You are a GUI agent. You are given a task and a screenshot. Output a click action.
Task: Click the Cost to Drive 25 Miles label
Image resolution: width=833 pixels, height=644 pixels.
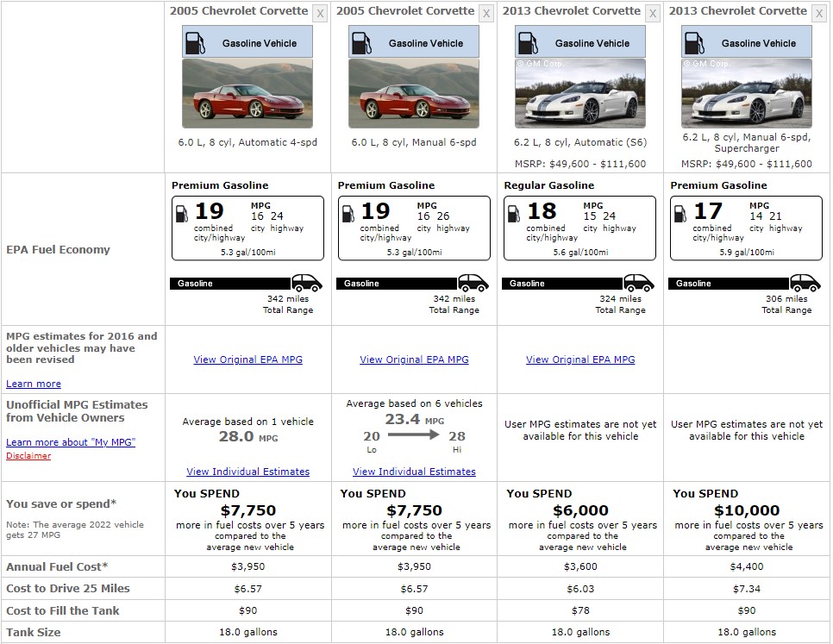tap(68, 588)
